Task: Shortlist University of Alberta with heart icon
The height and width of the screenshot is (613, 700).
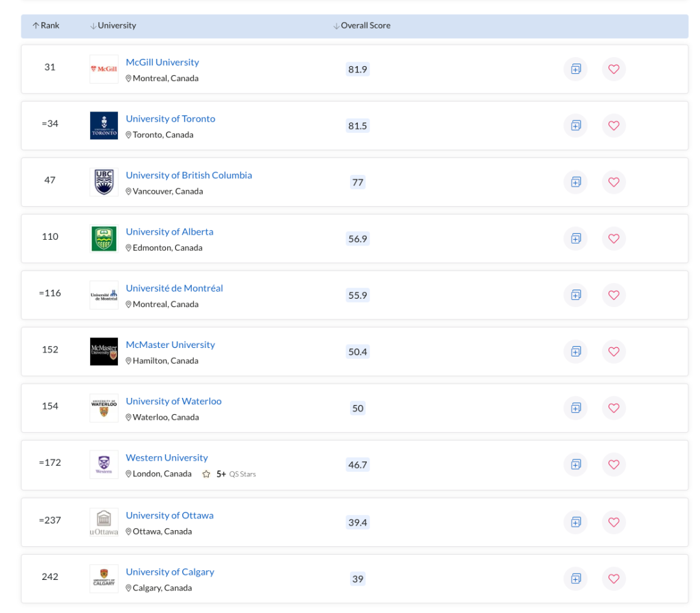Action: coord(614,239)
